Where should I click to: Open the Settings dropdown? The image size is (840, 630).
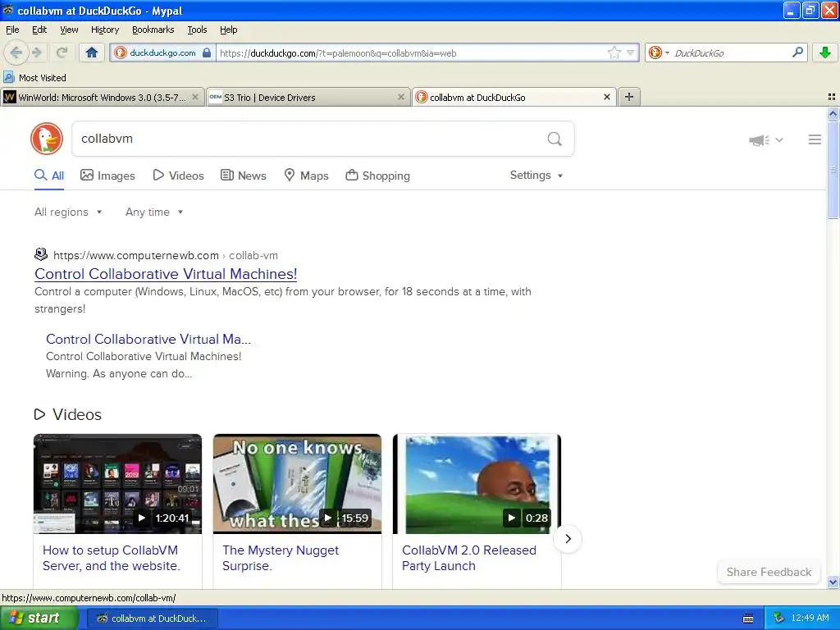536,176
